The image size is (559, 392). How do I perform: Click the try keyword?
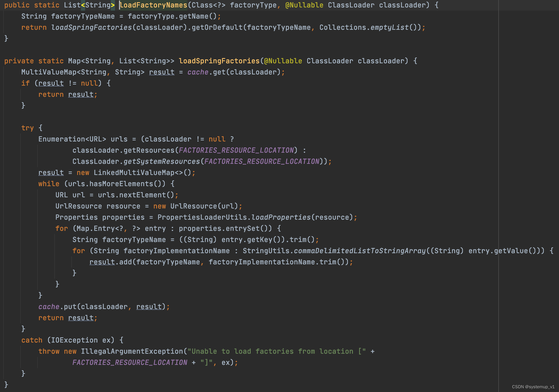pyautogui.click(x=27, y=128)
